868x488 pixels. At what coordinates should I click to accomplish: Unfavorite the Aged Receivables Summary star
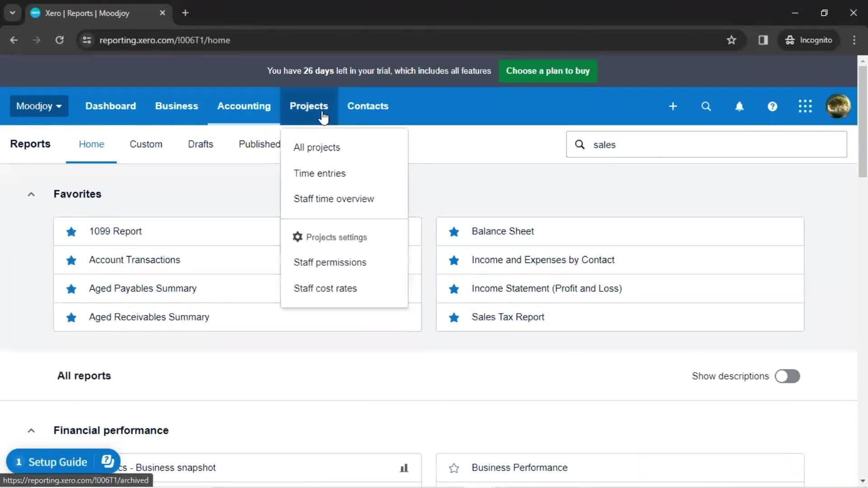[x=71, y=318]
